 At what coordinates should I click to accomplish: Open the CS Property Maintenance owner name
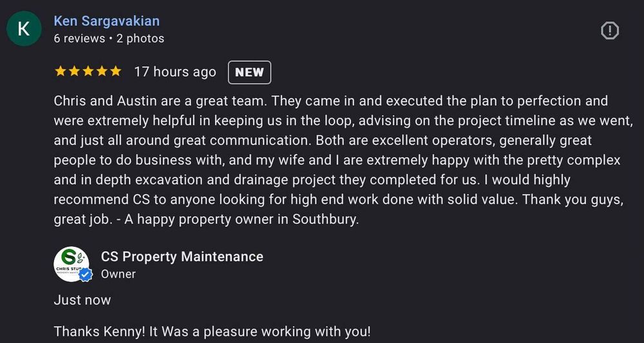click(182, 257)
